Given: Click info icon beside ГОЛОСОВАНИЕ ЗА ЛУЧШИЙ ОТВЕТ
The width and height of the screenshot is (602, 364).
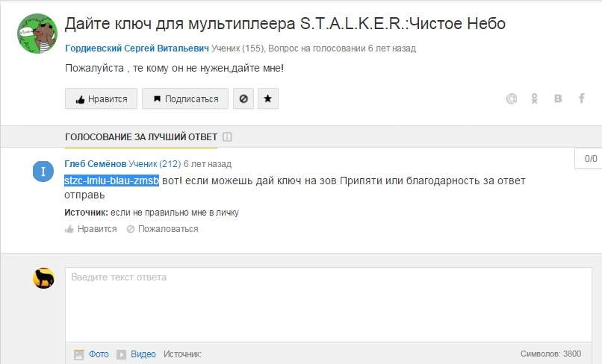Looking at the screenshot, I should click(x=227, y=137).
